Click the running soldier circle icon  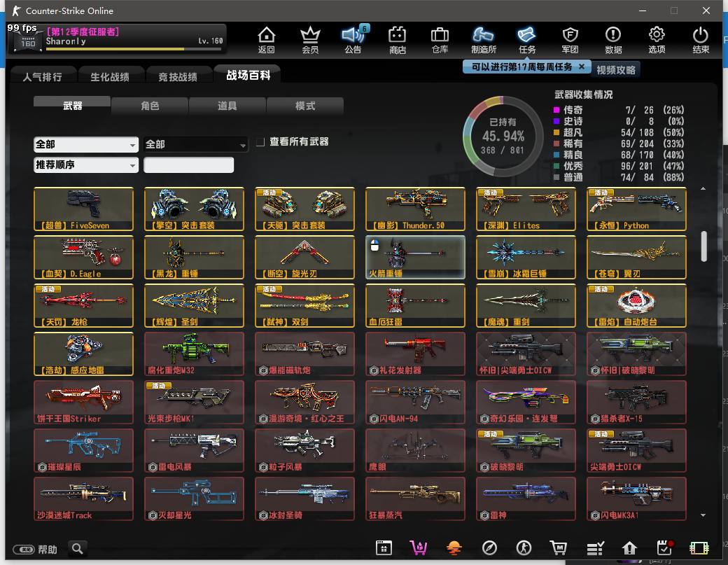pyautogui.click(x=524, y=548)
